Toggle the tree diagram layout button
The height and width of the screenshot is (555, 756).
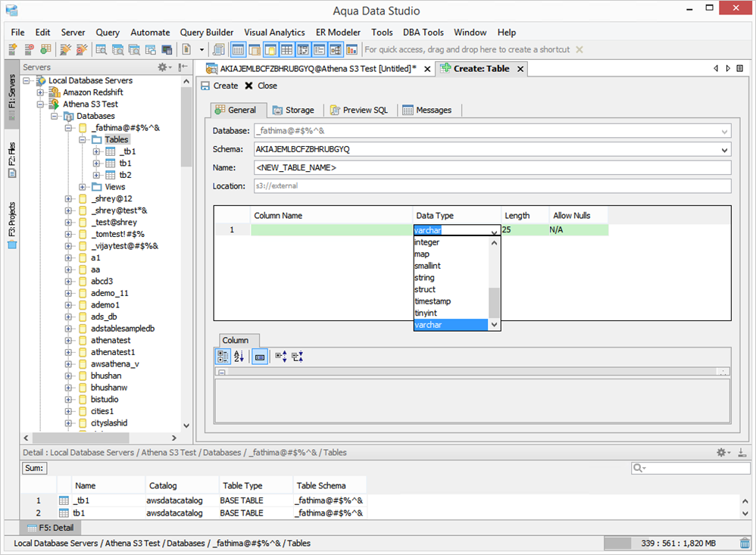[336, 49]
